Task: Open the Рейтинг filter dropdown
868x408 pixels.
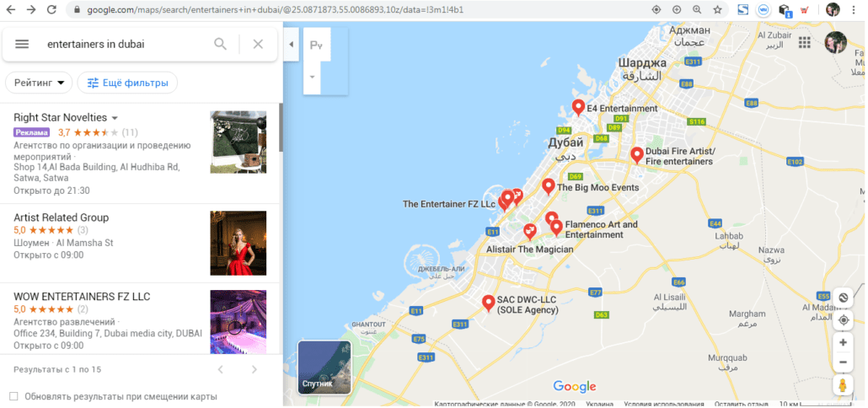Action: (x=39, y=83)
